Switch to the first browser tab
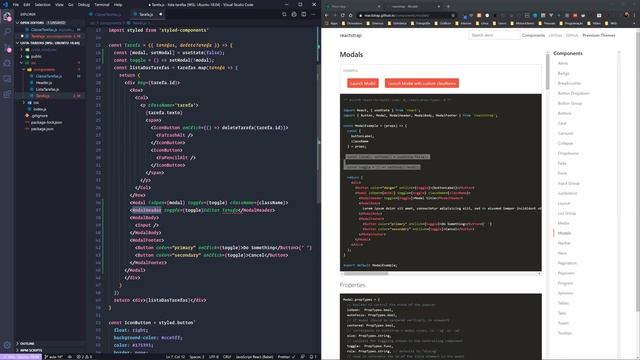640x360 pixels. tap(354, 7)
